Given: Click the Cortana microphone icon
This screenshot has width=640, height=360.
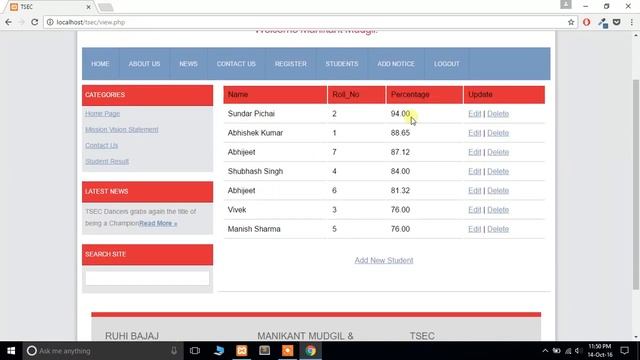Looking at the screenshot, I should [x=174, y=351].
